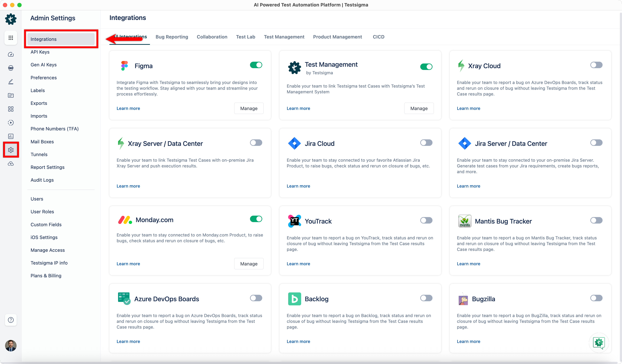Click the user profile avatar

(x=11, y=346)
